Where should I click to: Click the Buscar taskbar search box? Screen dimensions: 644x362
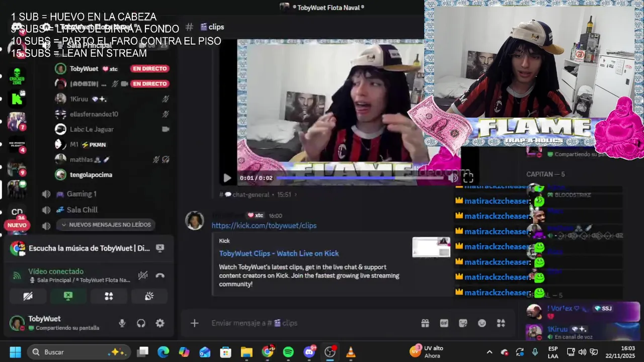click(79, 352)
